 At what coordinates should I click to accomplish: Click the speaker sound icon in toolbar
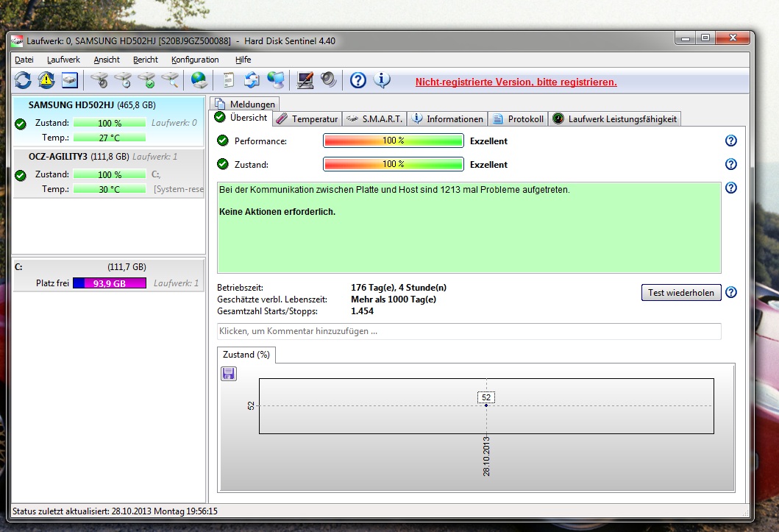click(x=328, y=79)
